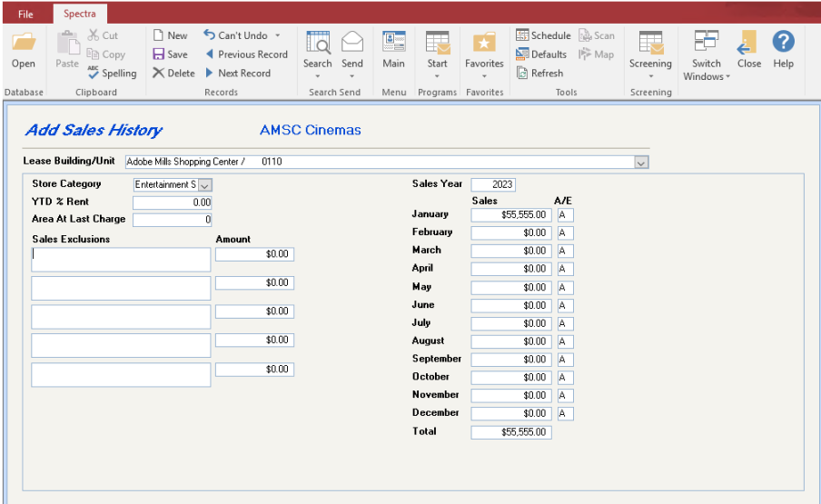821x504 pixels.
Task: Click the Scan tool
Action: pos(597,35)
